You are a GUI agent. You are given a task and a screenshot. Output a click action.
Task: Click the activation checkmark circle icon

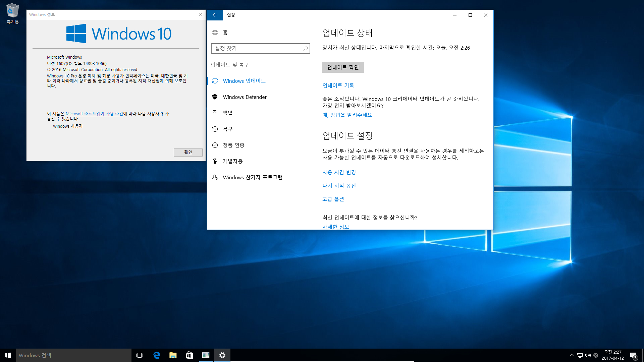click(x=215, y=145)
